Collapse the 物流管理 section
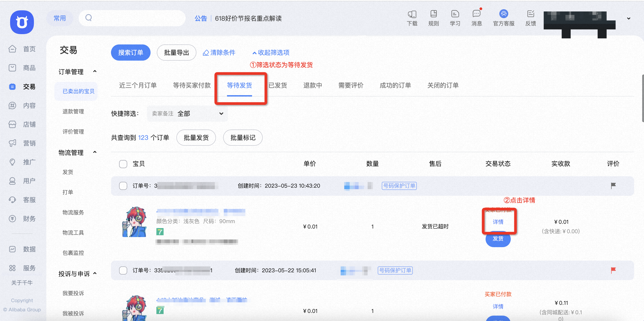 95,152
